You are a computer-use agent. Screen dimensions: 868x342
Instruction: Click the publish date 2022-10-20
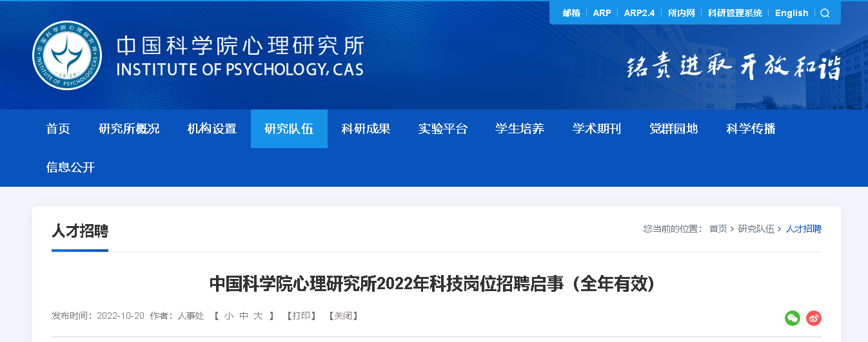pyautogui.click(x=121, y=316)
